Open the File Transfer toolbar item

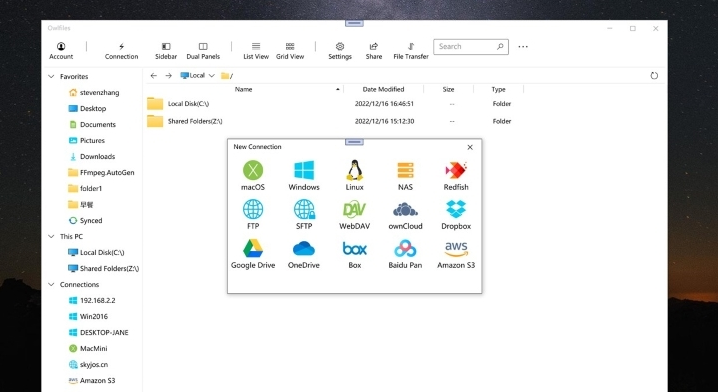click(x=411, y=51)
